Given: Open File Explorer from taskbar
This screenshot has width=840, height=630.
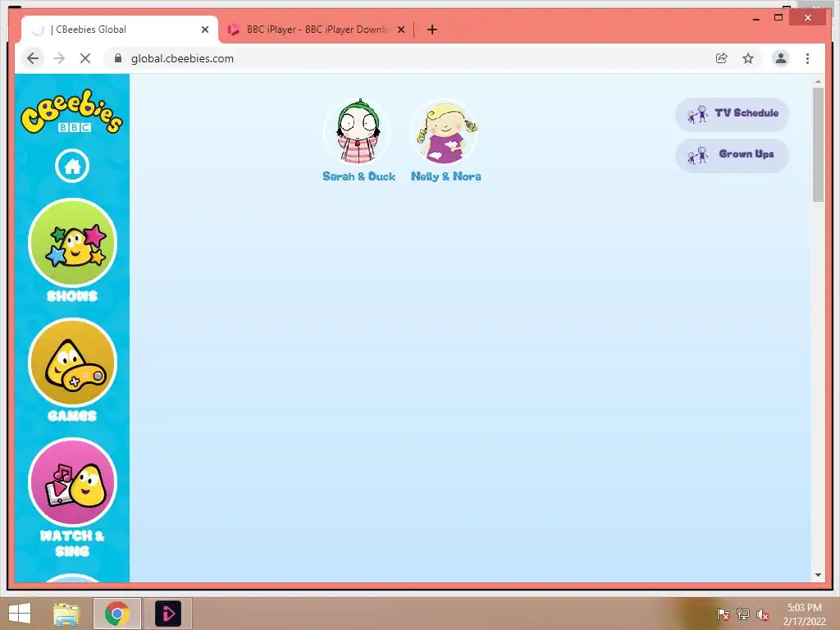Looking at the screenshot, I should pyautogui.click(x=66, y=614).
